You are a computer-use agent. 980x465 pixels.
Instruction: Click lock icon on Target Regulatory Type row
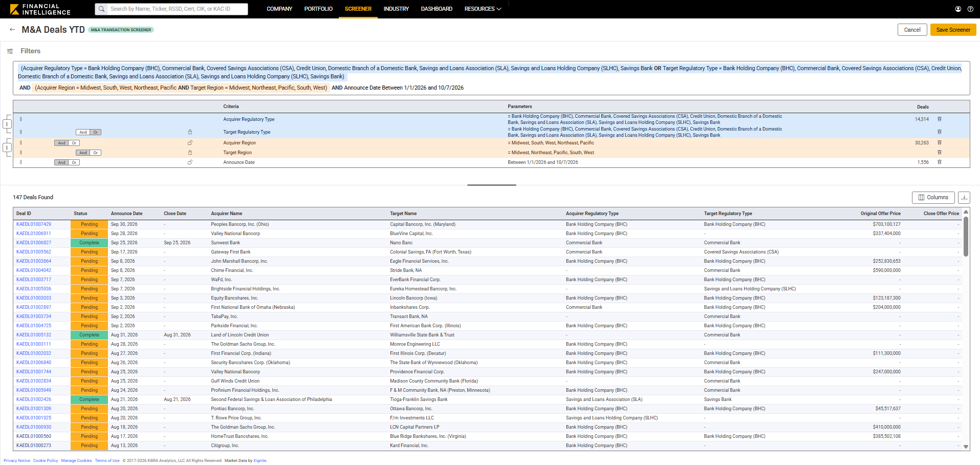click(190, 132)
